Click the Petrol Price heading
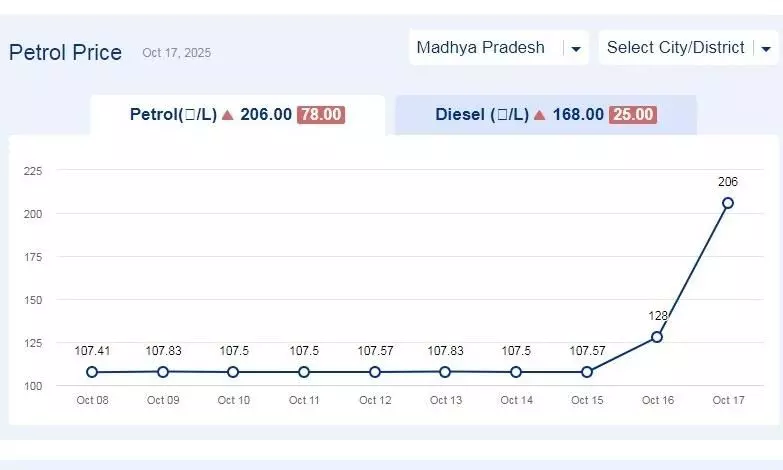783x470 pixels. (65, 53)
